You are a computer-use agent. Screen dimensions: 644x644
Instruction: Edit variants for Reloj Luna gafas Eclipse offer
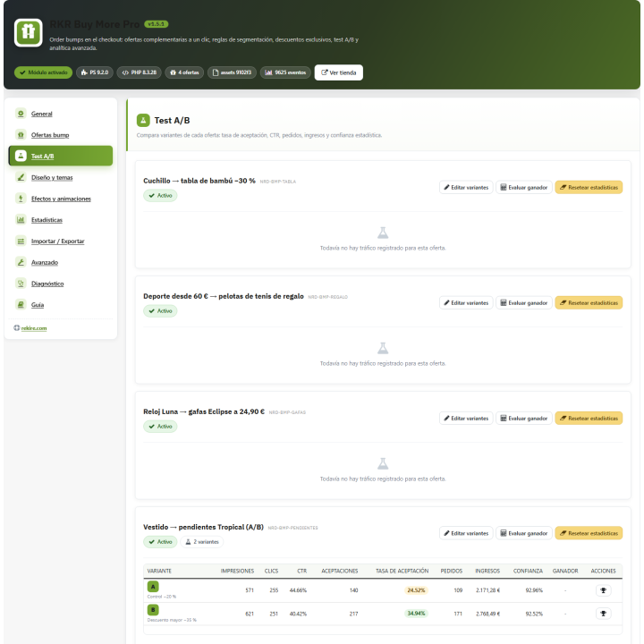point(466,418)
